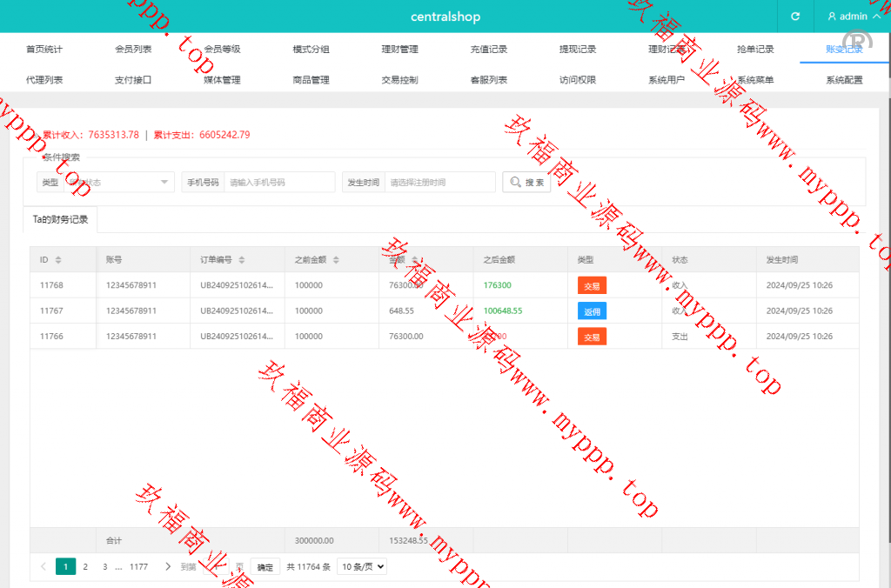Sort the table by ID column

[x=58, y=260]
